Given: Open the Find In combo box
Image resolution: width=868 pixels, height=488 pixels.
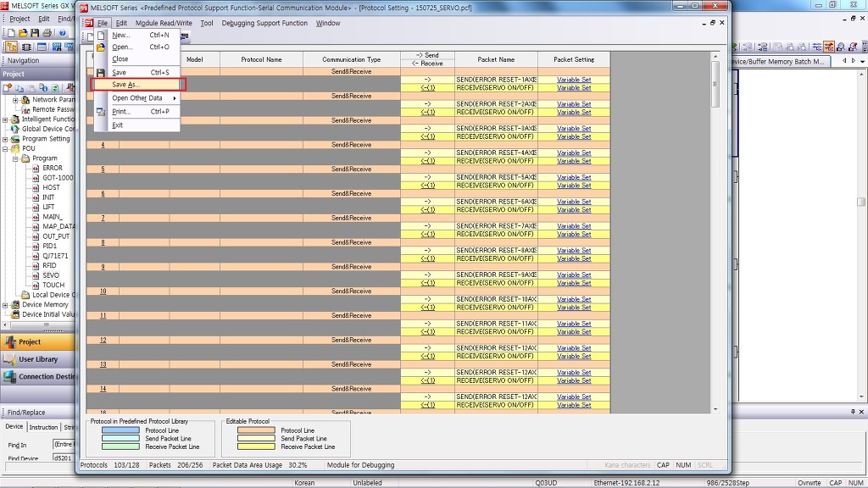Looking at the screenshot, I should pos(64,444).
